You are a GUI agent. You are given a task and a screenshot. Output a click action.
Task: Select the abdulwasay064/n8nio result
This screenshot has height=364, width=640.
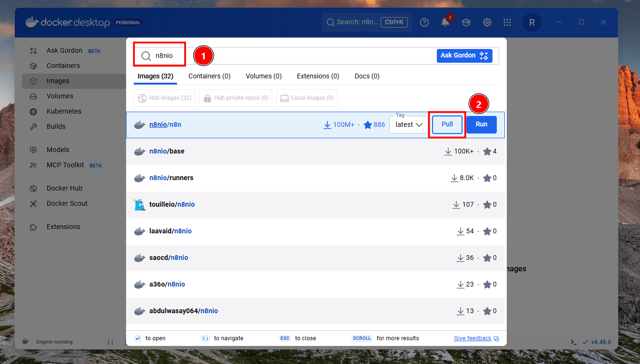pyautogui.click(x=315, y=311)
